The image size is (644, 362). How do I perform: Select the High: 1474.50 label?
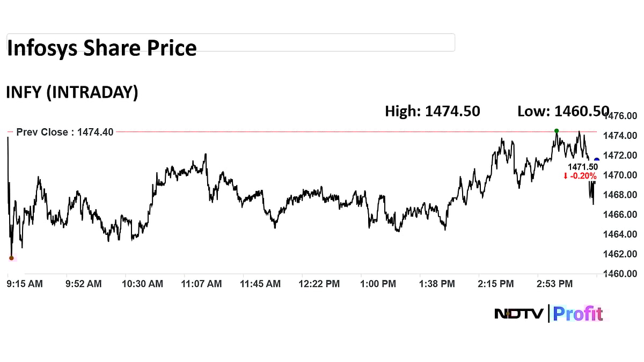pyautogui.click(x=433, y=111)
